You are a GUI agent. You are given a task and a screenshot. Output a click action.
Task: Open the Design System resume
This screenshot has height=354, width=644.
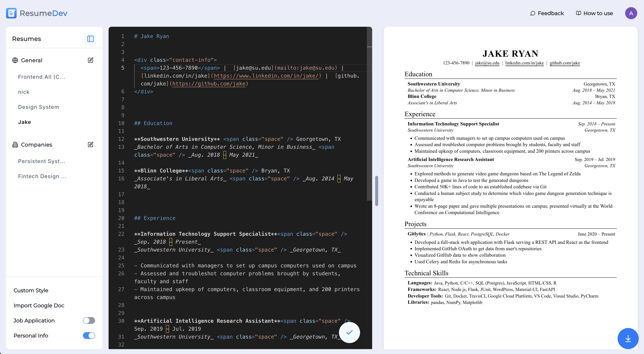tap(38, 107)
